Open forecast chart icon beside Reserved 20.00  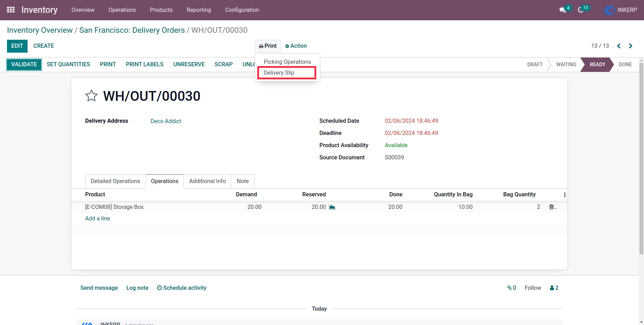[x=332, y=207]
